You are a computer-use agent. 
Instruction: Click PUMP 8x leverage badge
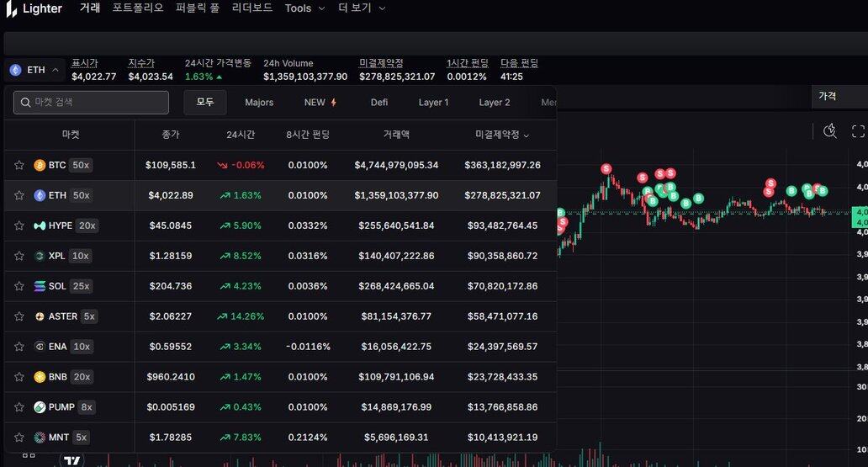pyautogui.click(x=87, y=407)
